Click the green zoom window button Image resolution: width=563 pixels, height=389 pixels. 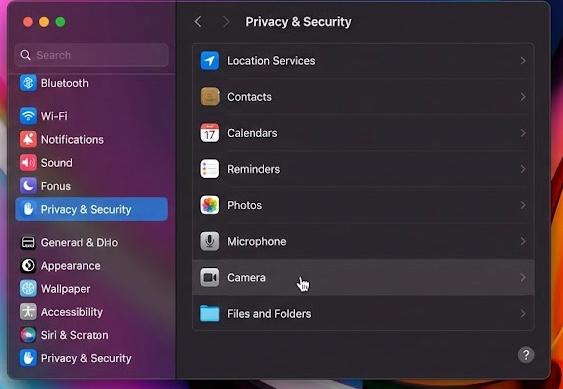point(60,22)
